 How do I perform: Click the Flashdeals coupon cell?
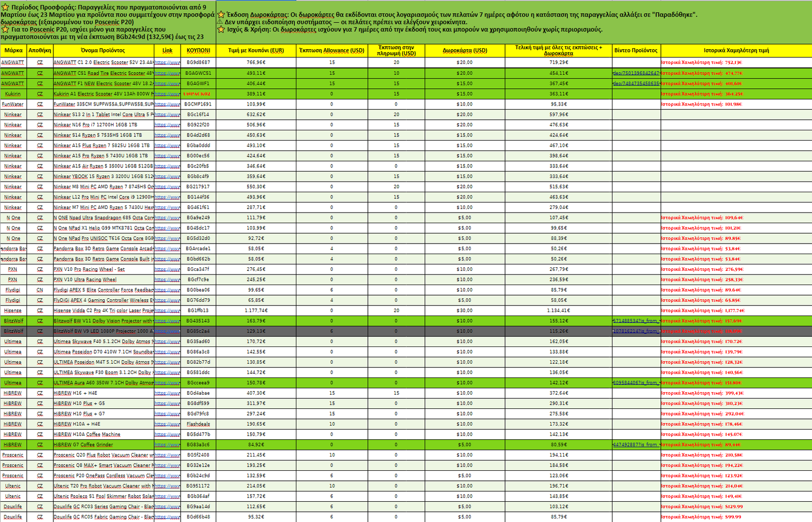[198, 424]
